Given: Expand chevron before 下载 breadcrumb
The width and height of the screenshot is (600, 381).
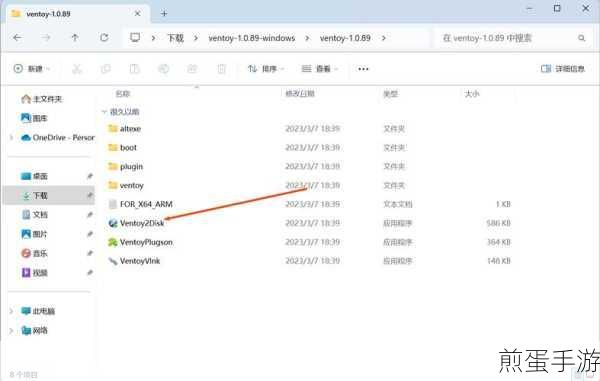Looking at the screenshot, I should [x=153, y=38].
